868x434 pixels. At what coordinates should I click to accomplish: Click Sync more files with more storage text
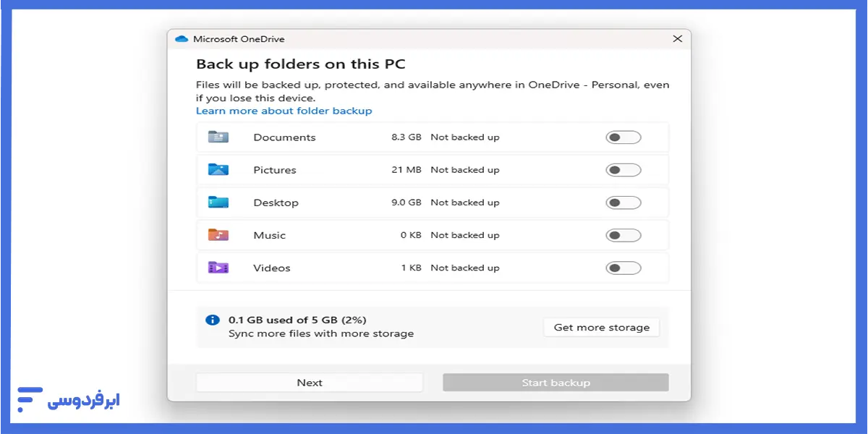point(321,333)
